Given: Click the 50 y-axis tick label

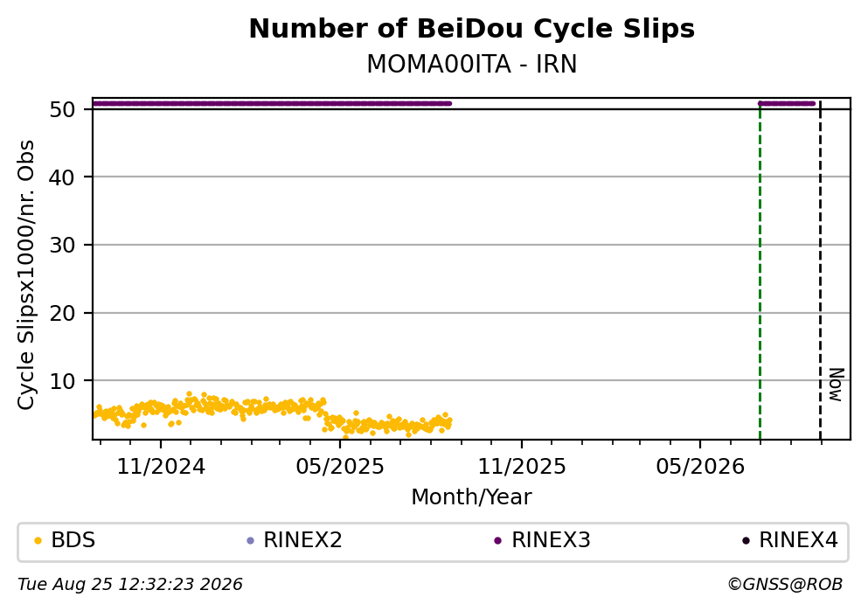Looking at the screenshot, I should [x=62, y=109].
